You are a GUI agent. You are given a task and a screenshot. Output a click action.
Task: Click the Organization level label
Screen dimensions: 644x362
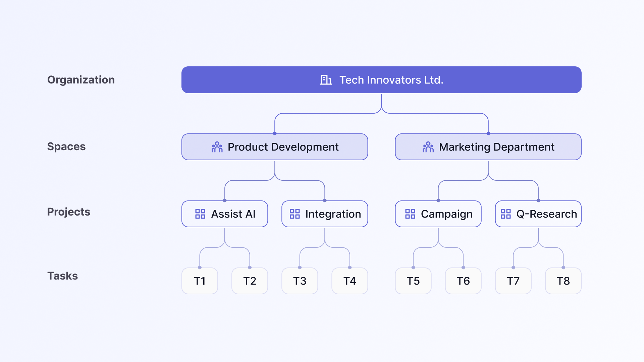tap(81, 80)
